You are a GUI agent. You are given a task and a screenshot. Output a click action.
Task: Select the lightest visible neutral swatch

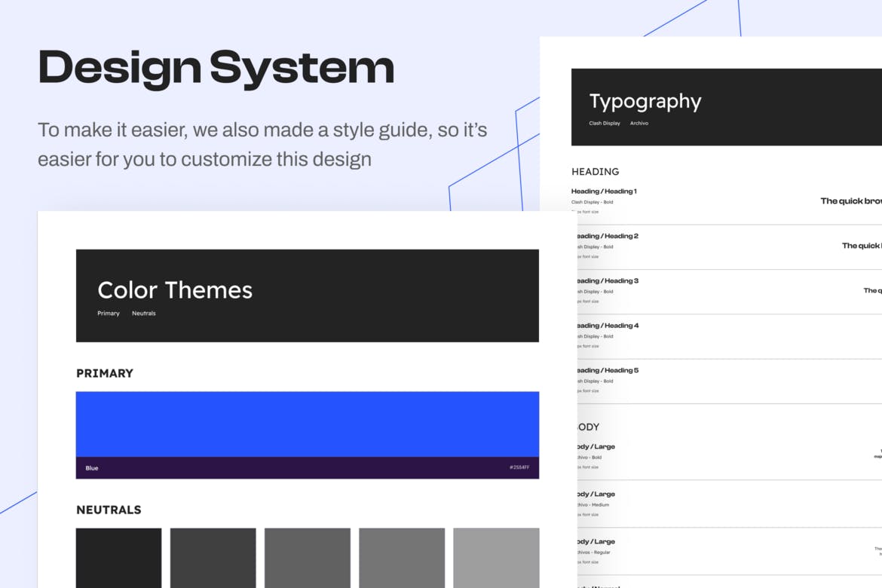click(x=495, y=557)
